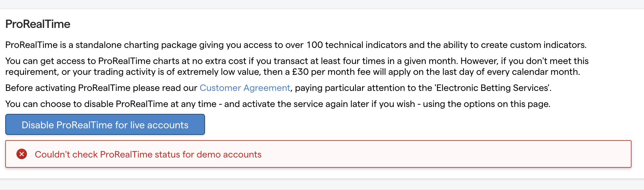The width and height of the screenshot is (644, 190).
Task: Click the standalone charting package description sentence
Action: click(164, 45)
